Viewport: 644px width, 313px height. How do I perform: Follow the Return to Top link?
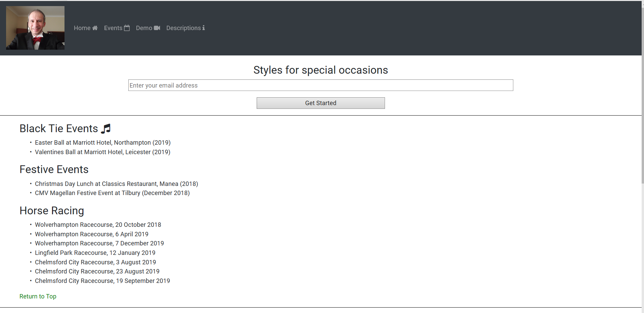point(38,296)
